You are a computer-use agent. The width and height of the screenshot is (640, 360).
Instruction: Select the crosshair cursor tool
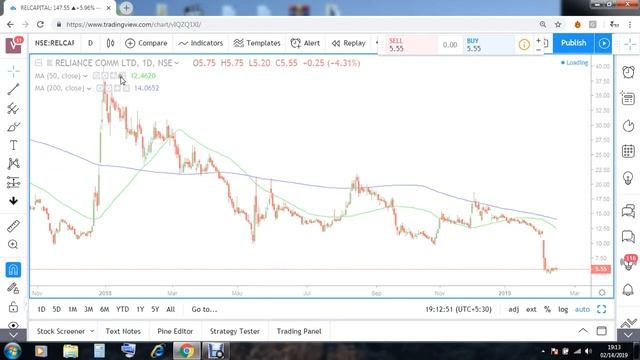[13, 71]
